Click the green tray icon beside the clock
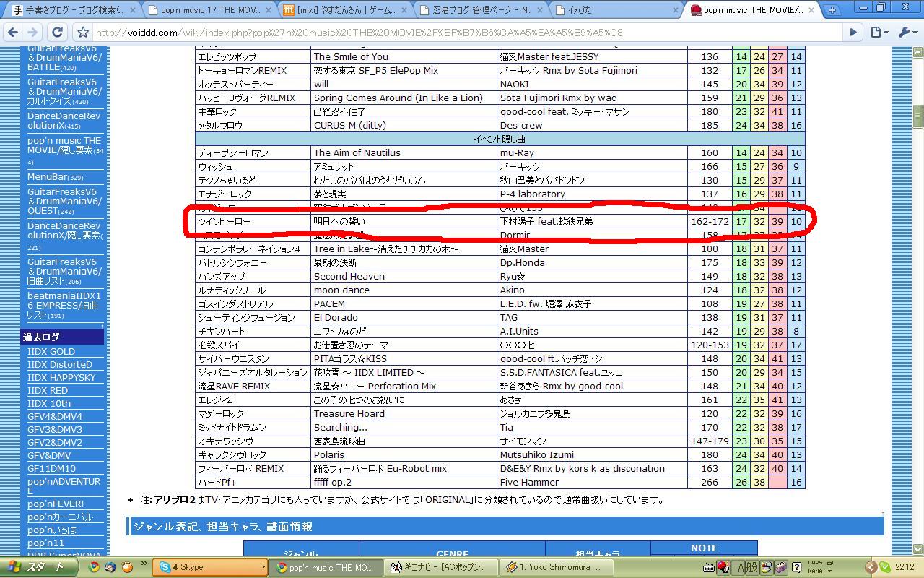The width and height of the screenshot is (924, 578). 885,567
